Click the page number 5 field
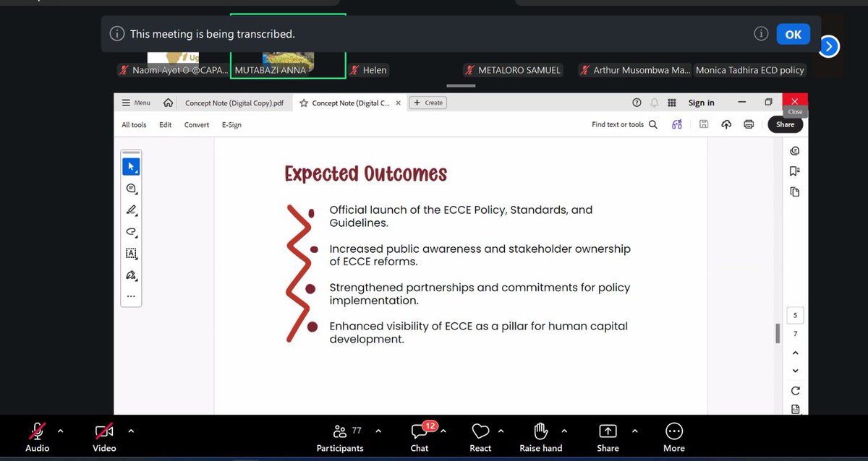Screen dimensions: 868x461 point(795,315)
